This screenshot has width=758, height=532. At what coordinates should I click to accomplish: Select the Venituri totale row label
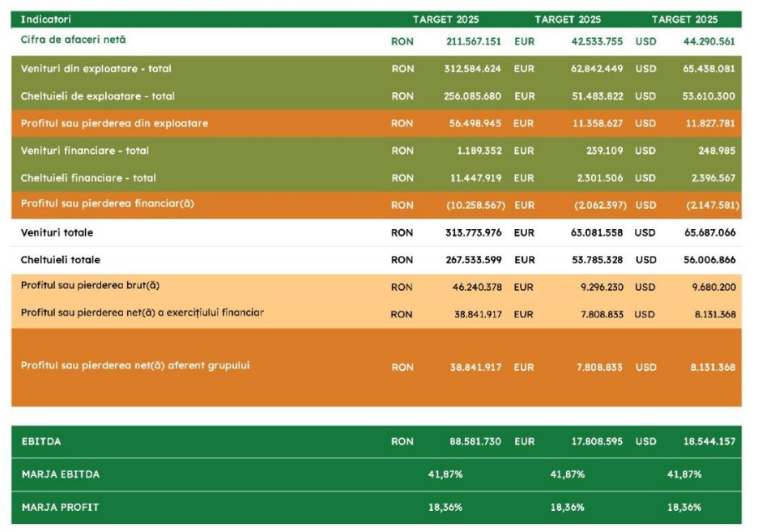(57, 233)
